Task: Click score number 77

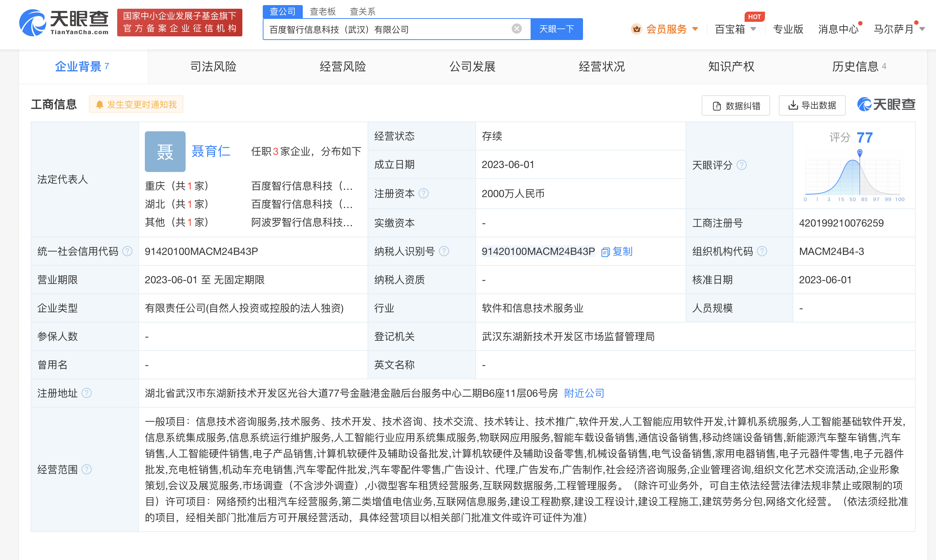Action: tap(865, 137)
